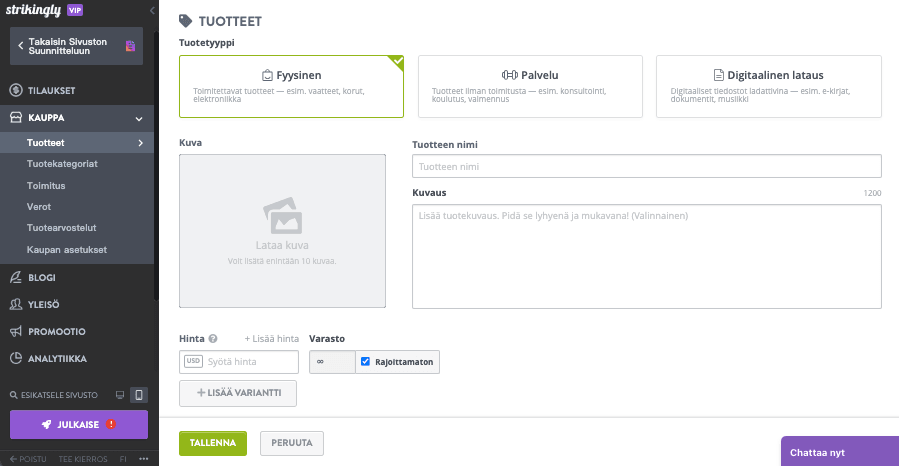Go to Kaupan asetukset
This screenshot has width=899, height=466.
tap(67, 249)
